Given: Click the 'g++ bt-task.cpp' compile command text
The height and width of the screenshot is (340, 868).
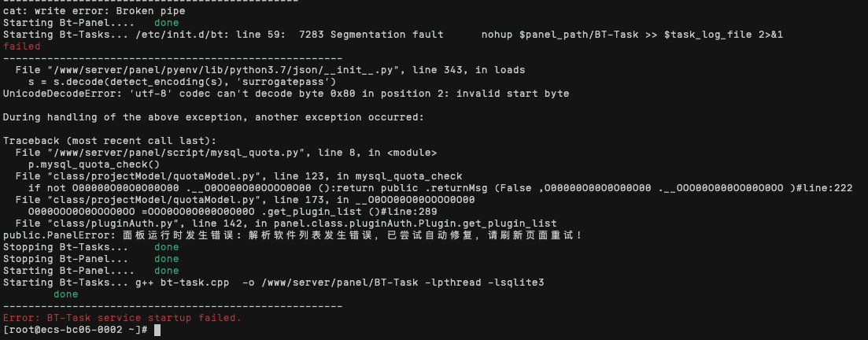Looking at the screenshot, I should [182, 283].
